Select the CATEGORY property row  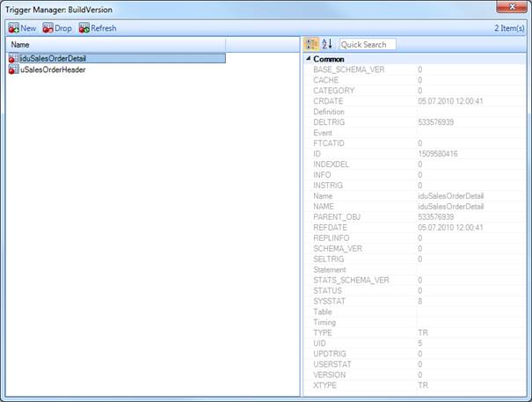coord(414,91)
